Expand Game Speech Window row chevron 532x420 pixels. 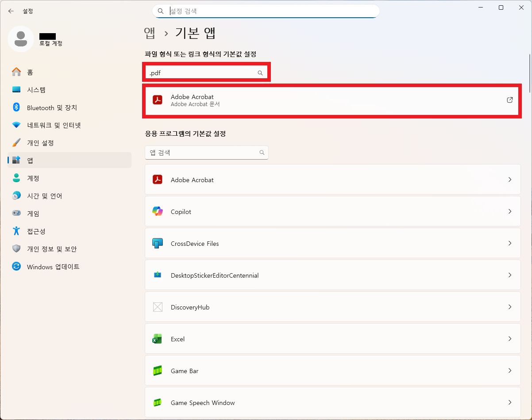[510, 402]
